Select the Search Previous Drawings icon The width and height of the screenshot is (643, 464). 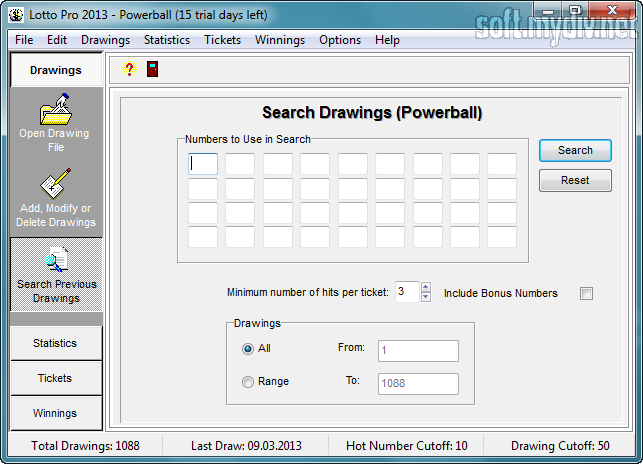tap(57, 259)
